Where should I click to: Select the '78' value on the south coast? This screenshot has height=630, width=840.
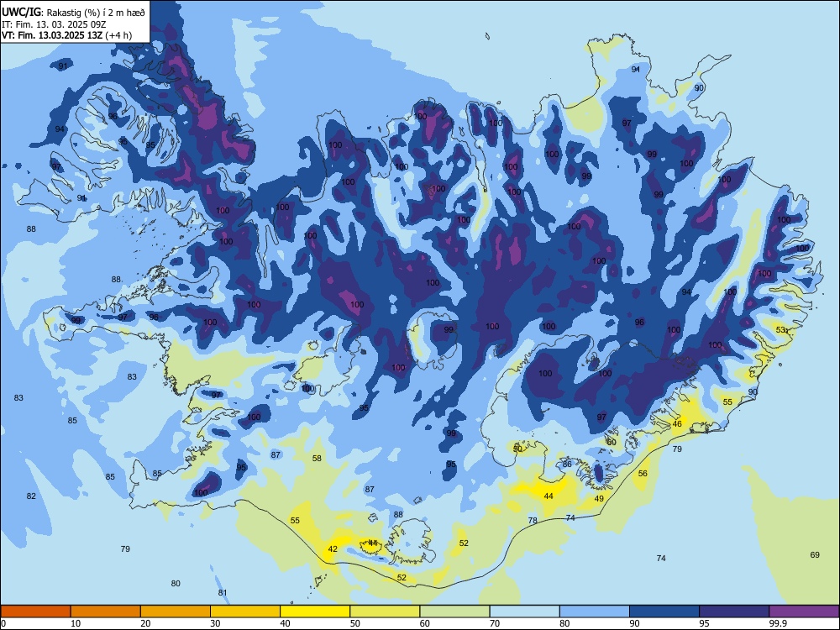[533, 520]
